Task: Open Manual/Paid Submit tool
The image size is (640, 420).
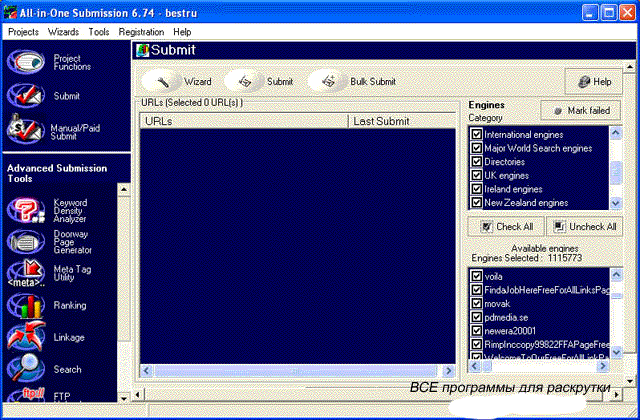Action: (26, 129)
